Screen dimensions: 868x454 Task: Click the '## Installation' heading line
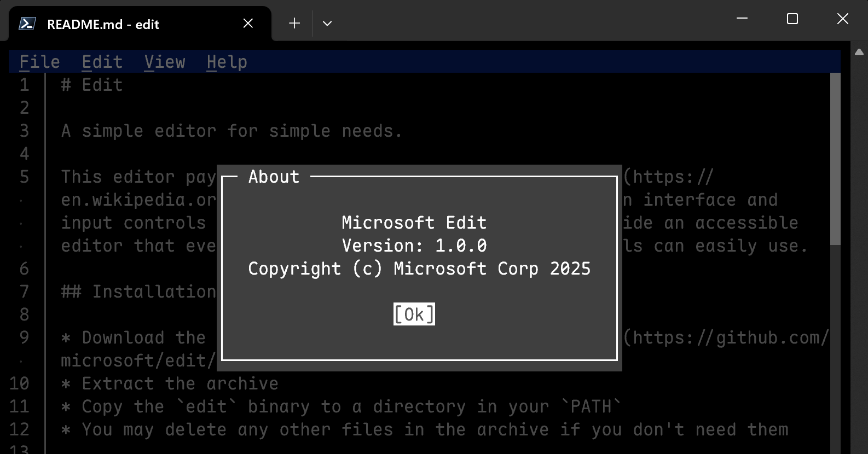(139, 292)
